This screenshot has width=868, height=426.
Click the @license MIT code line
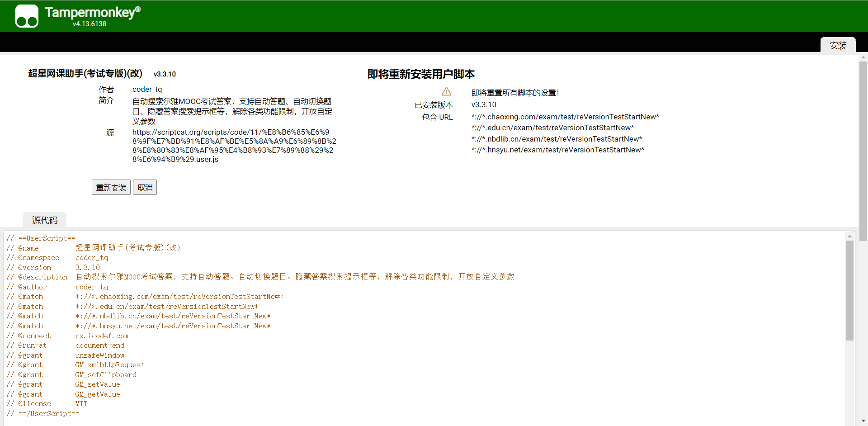point(47,404)
